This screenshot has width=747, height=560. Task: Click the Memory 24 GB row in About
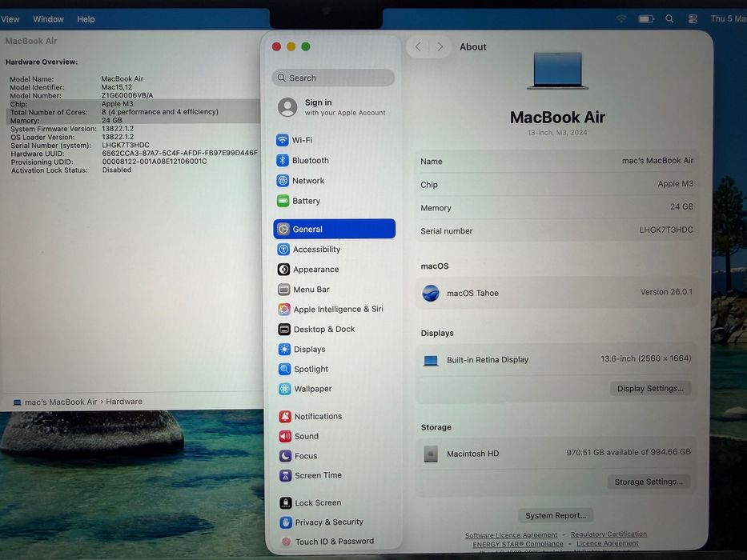pyautogui.click(x=556, y=207)
